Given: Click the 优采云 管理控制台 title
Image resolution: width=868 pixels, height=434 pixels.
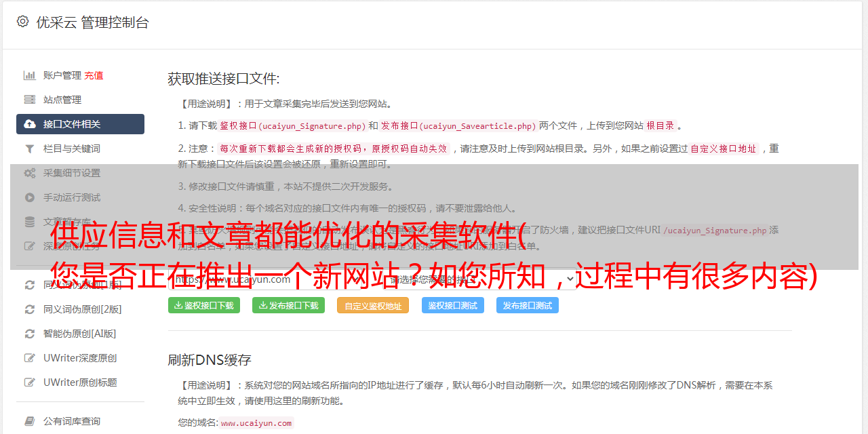Looking at the screenshot, I should (92, 22).
